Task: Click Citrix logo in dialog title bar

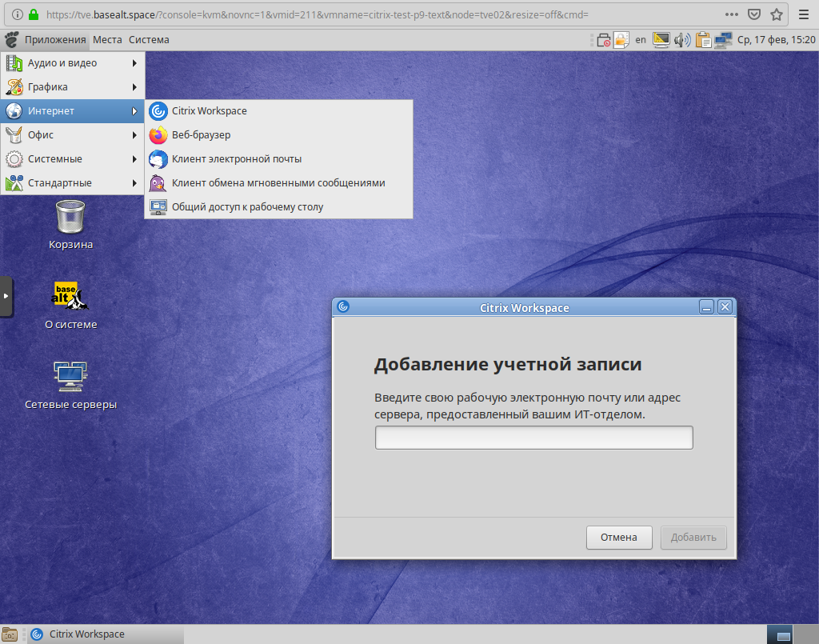Action: coord(343,306)
